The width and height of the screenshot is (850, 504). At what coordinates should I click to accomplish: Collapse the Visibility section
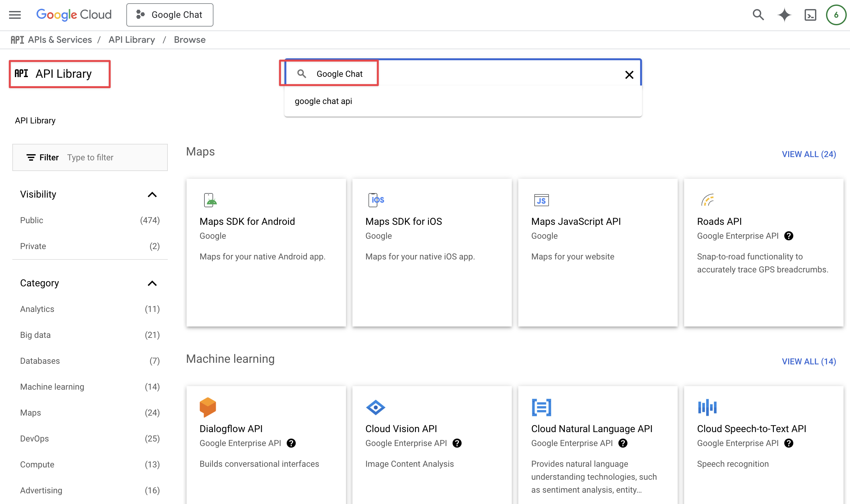click(152, 195)
